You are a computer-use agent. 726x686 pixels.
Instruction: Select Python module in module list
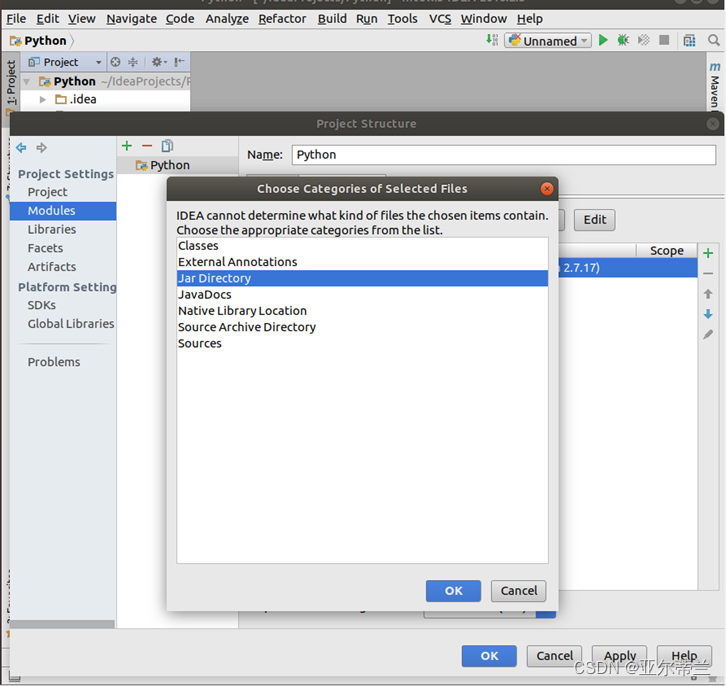coord(178,165)
